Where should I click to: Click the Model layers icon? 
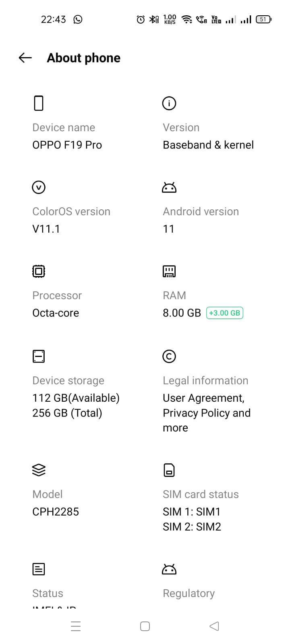tap(38, 470)
